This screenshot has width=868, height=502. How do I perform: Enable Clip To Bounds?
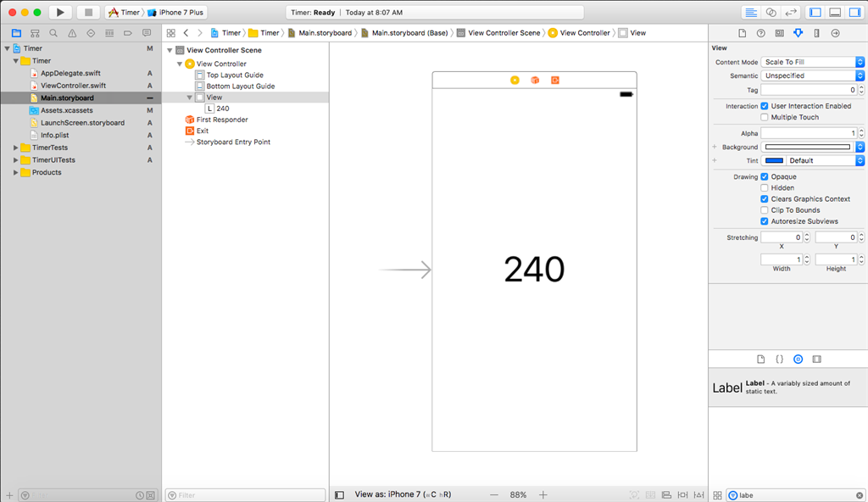pos(765,210)
